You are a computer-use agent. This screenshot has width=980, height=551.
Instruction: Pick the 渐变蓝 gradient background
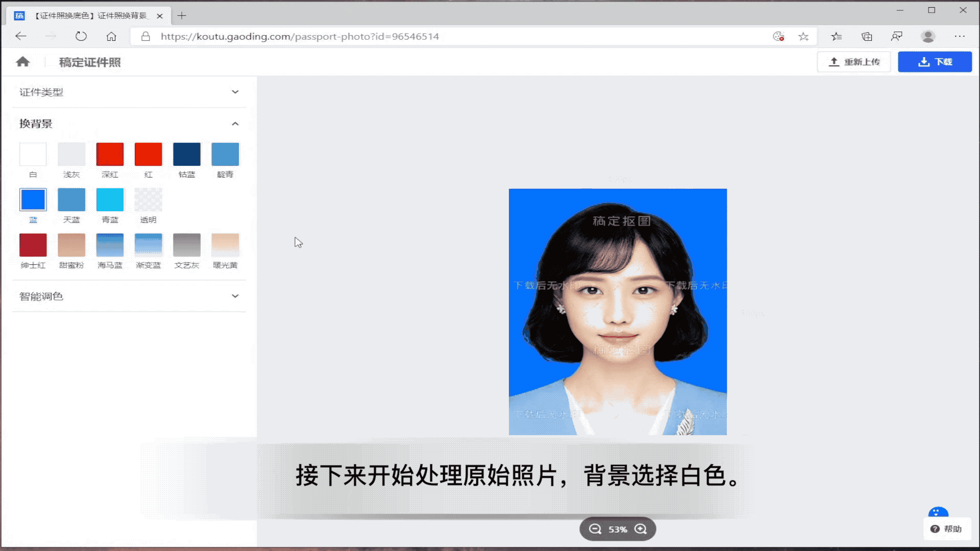[148, 244]
